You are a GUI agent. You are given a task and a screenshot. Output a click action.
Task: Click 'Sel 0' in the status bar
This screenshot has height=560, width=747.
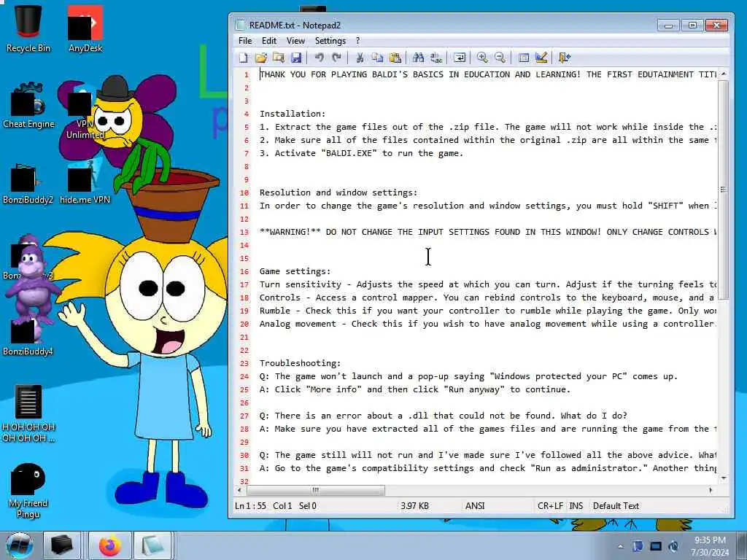pyautogui.click(x=308, y=506)
